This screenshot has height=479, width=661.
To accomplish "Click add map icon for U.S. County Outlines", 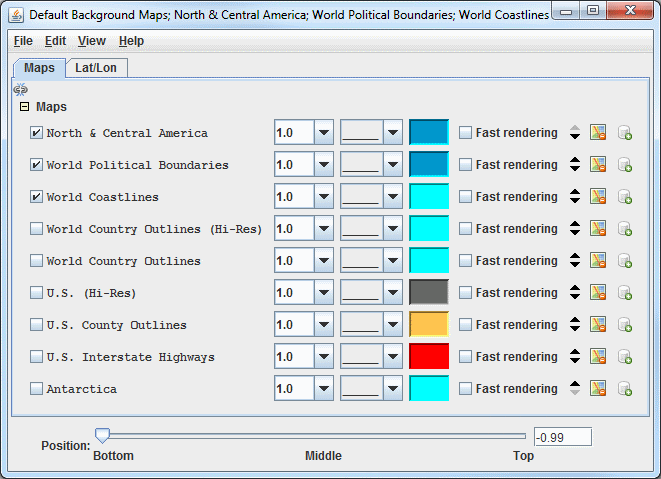I will (x=625, y=325).
